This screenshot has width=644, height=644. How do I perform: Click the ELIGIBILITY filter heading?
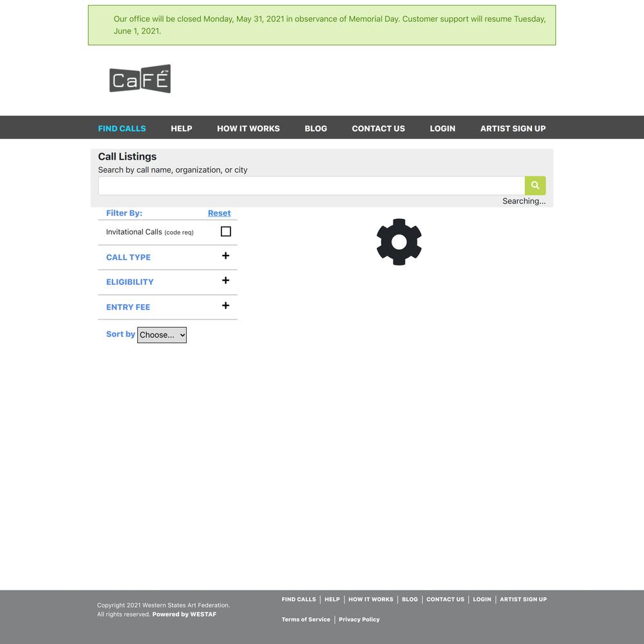click(x=130, y=282)
